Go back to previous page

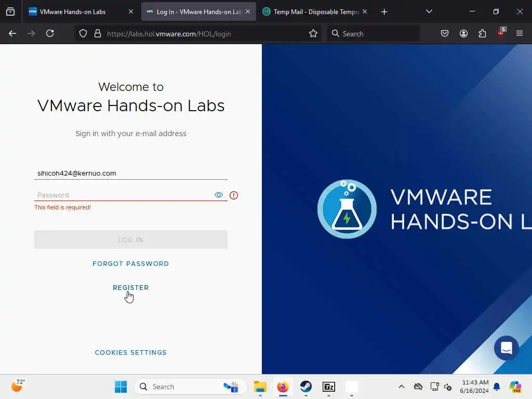pos(12,34)
